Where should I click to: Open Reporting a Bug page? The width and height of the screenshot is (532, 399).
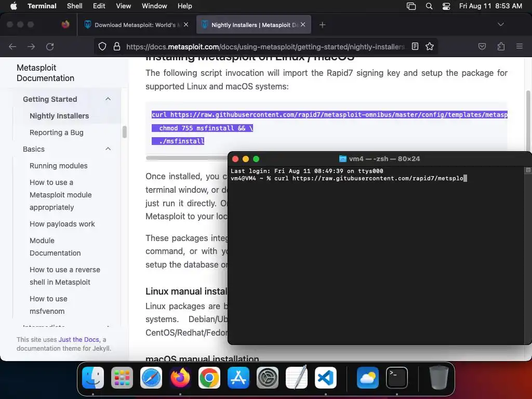56,132
